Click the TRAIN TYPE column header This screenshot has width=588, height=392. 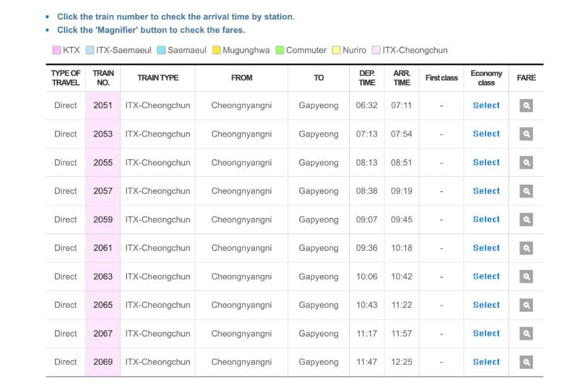tap(158, 78)
